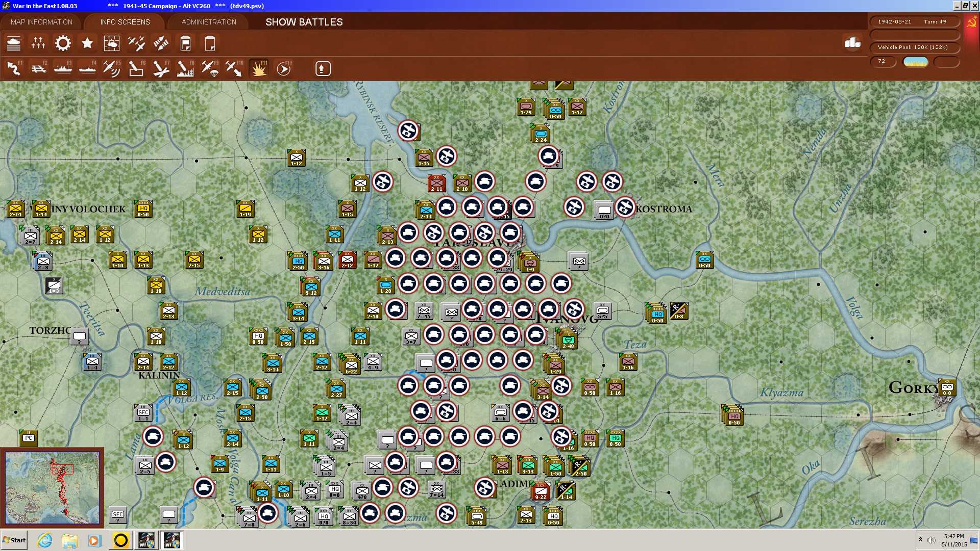
Task: Click the F12 end turn icon
Action: tap(284, 68)
